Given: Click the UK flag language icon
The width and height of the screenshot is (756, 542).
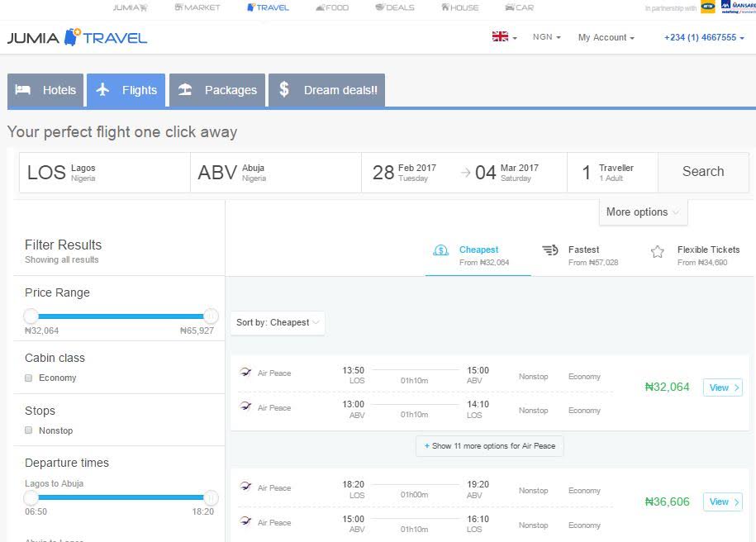Looking at the screenshot, I should pyautogui.click(x=501, y=37).
